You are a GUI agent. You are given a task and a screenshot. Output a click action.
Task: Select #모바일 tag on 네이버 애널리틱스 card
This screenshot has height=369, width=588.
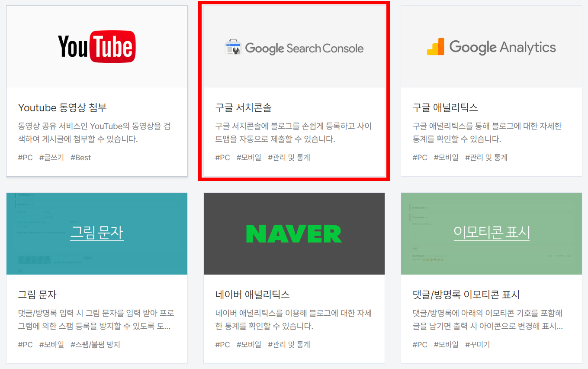click(x=249, y=345)
